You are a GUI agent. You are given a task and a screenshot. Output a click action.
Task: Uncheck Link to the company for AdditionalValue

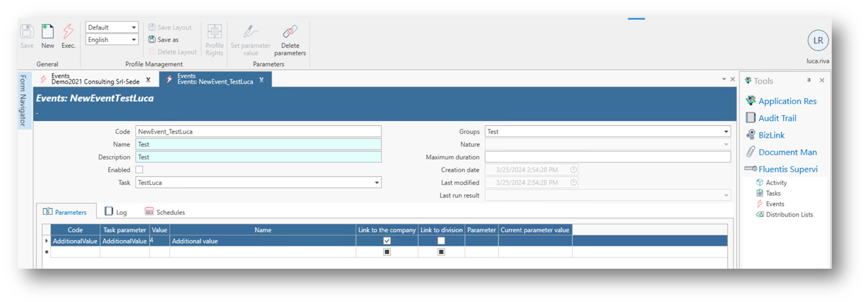pyautogui.click(x=387, y=241)
